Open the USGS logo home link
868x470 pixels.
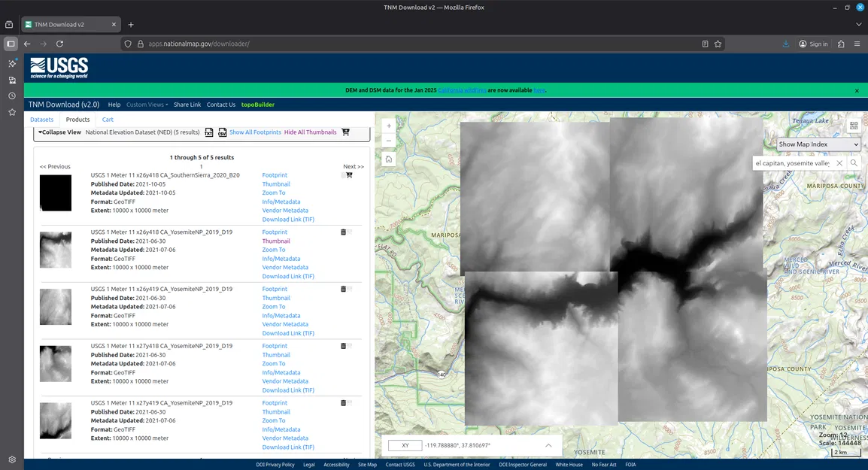coord(59,68)
